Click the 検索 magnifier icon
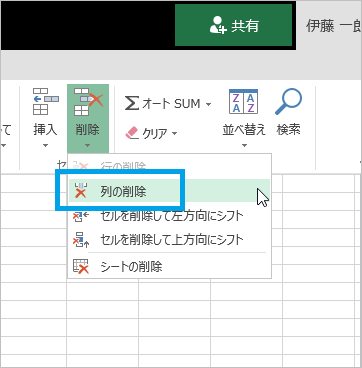This screenshot has height=368, width=362. [289, 102]
